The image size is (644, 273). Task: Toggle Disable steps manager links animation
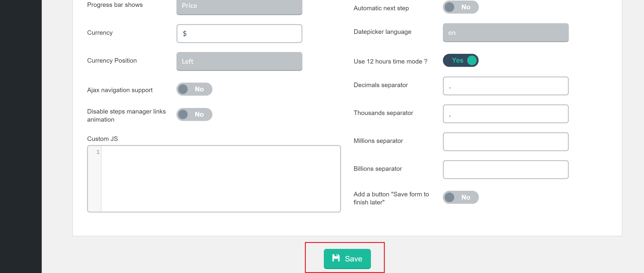tap(194, 114)
